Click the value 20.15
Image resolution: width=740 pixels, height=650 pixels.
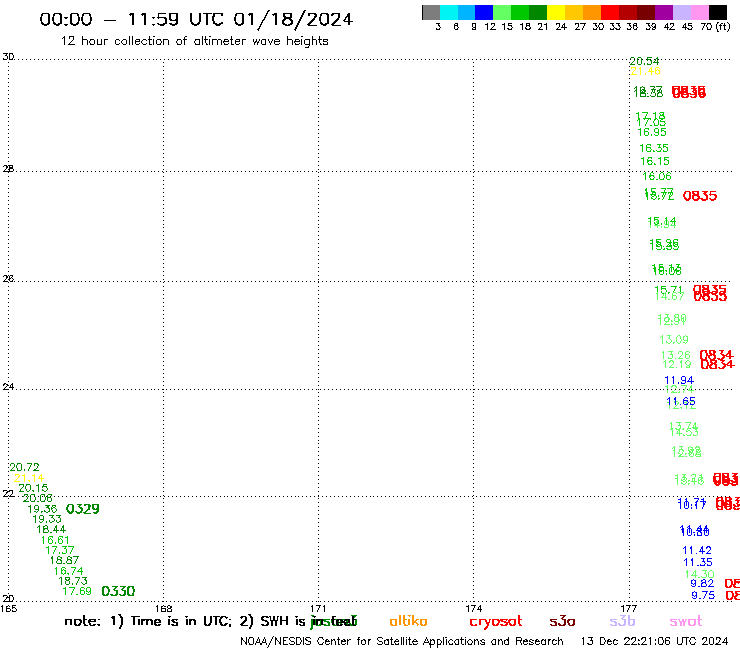pos(33,489)
